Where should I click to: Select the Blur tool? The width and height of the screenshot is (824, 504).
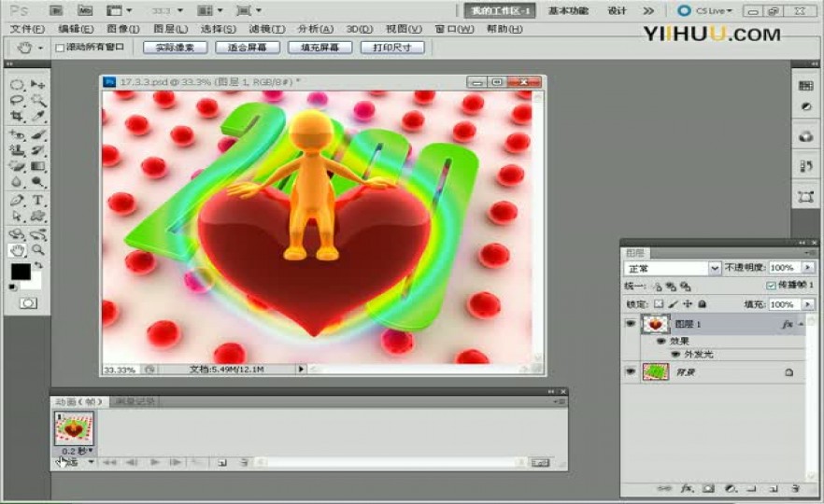17,182
